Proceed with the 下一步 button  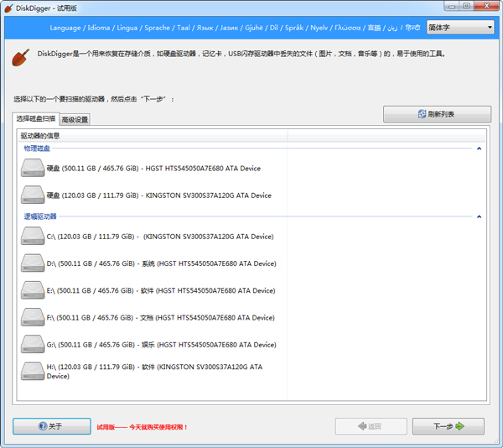[449, 426]
